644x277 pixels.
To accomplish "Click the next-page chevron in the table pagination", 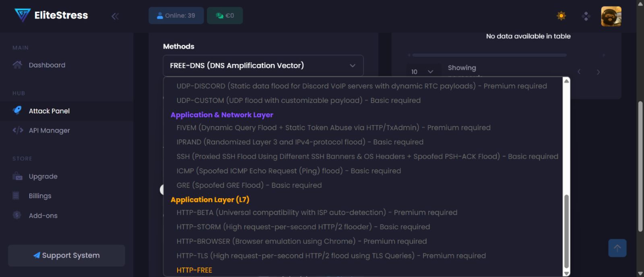I will (x=598, y=72).
